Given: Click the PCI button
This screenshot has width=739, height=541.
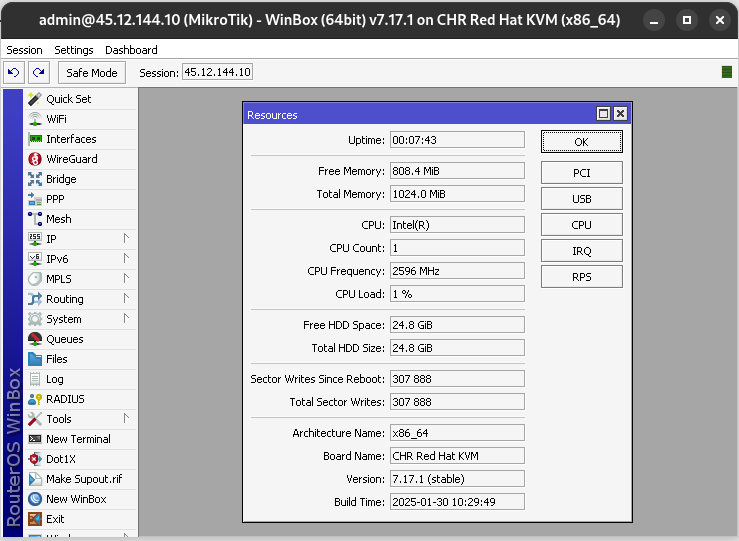Looking at the screenshot, I should 581,173.
